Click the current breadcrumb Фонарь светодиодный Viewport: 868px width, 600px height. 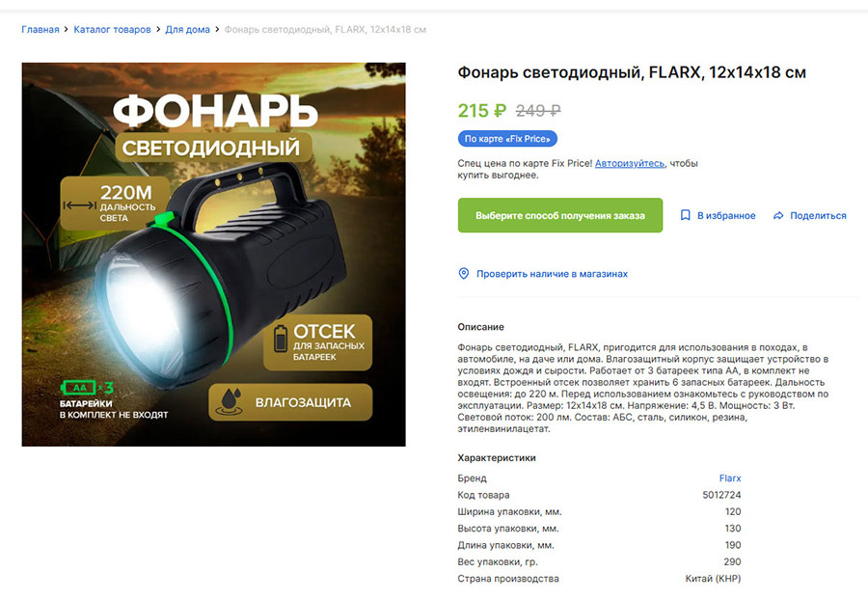click(x=326, y=29)
